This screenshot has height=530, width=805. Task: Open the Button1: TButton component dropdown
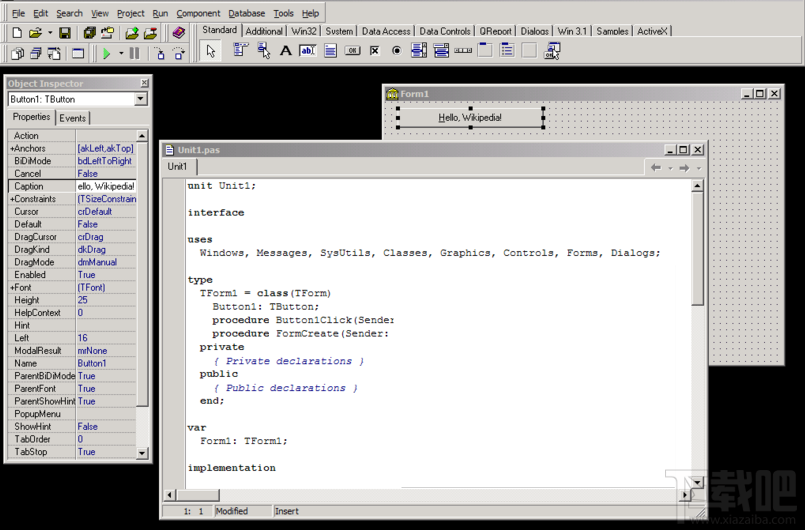click(x=141, y=99)
